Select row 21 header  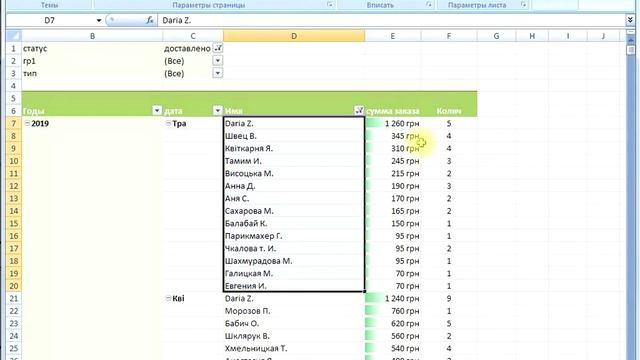click(x=13, y=298)
